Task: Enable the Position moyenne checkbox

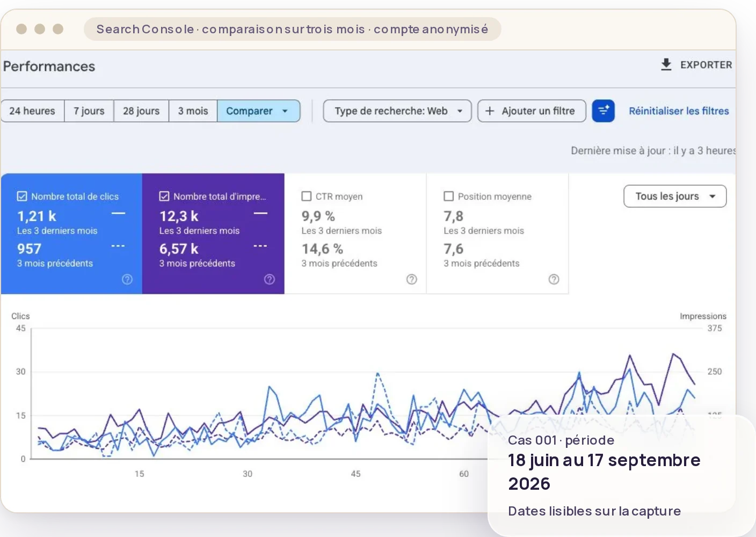Action: click(449, 196)
